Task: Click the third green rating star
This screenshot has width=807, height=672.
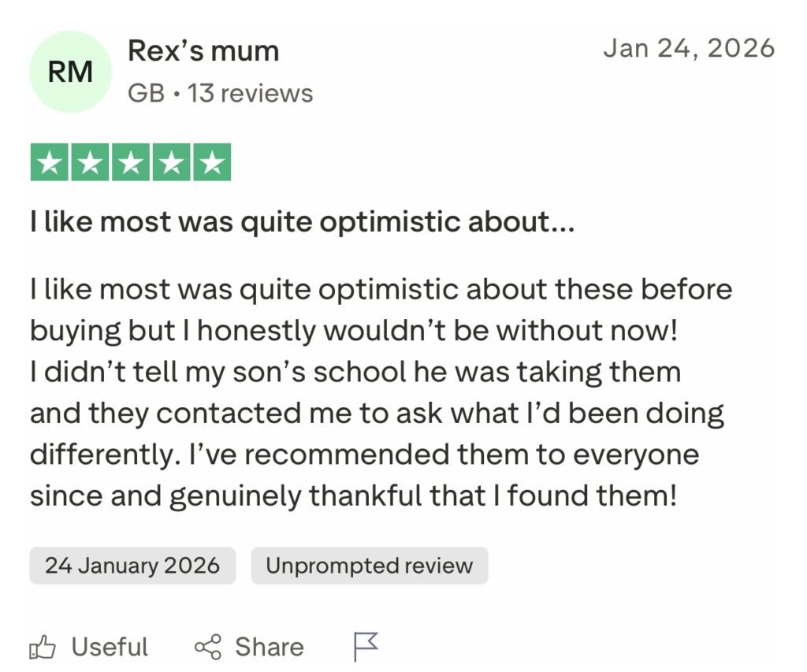Action: pyautogui.click(x=131, y=163)
